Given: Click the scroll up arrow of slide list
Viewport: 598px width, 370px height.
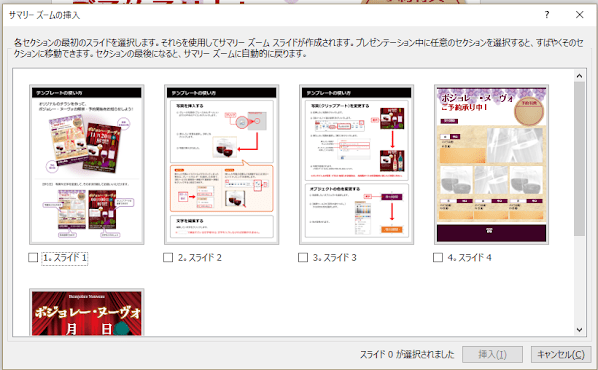Looking at the screenshot, I should [x=579, y=76].
